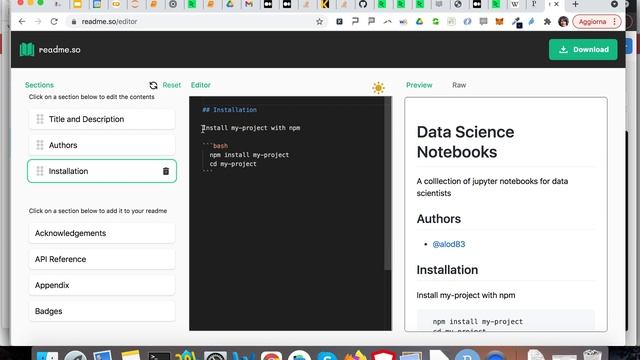
Task: Click the Reset sections icon
Action: (153, 85)
